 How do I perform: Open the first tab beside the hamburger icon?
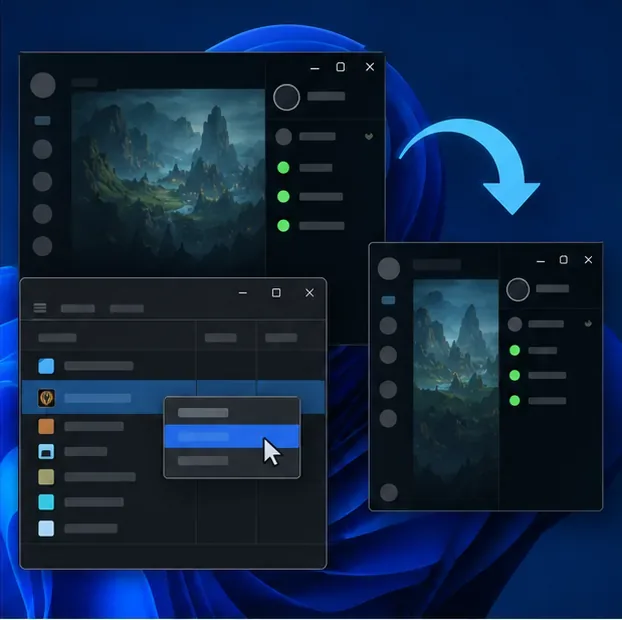click(x=78, y=309)
